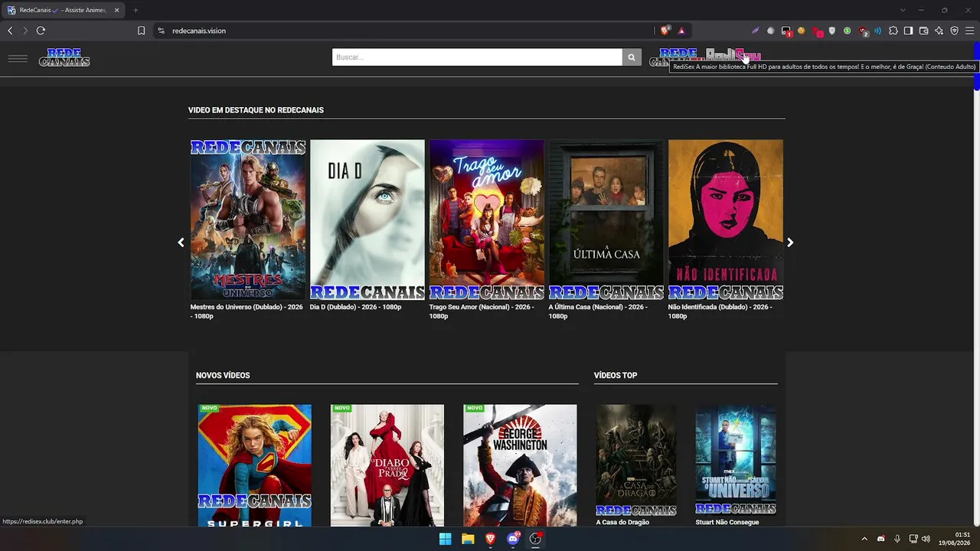The width and height of the screenshot is (980, 551).
Task: Show hidden system tray icons
Action: [864, 539]
